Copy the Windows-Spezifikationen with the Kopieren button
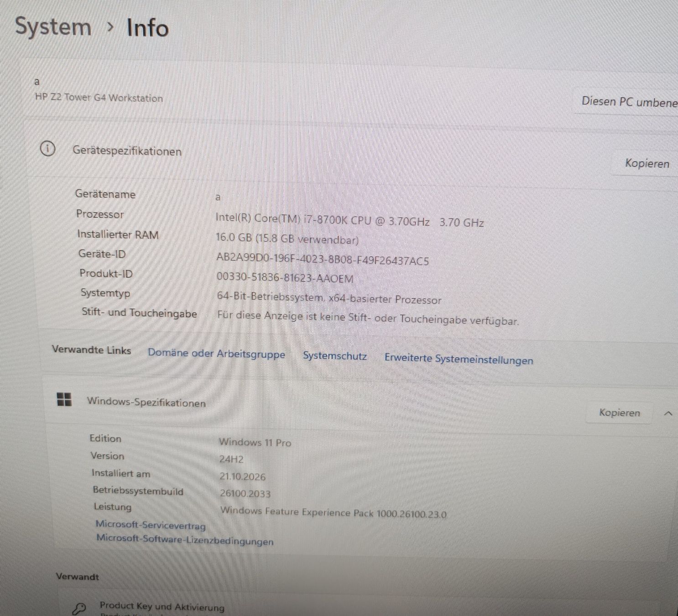This screenshot has width=678, height=616. click(x=619, y=412)
